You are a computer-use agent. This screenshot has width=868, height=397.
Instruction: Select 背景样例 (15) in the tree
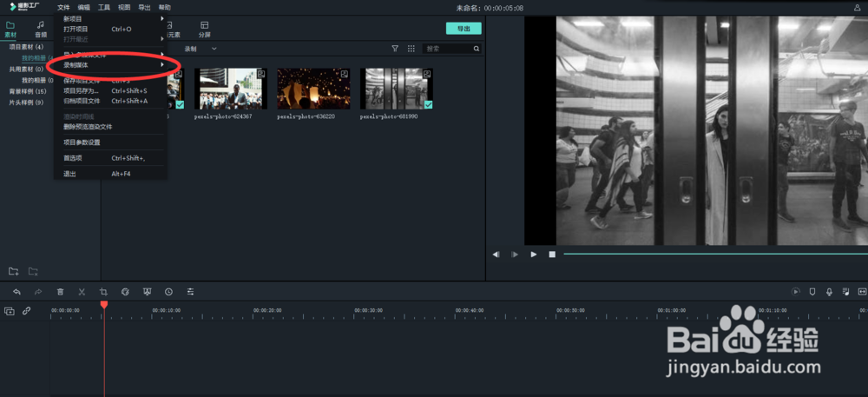click(28, 91)
